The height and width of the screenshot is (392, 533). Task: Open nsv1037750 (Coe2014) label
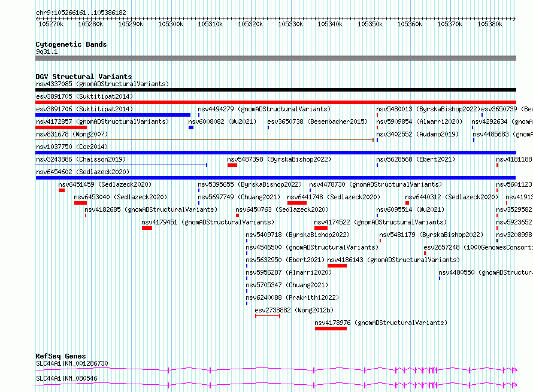point(72,147)
